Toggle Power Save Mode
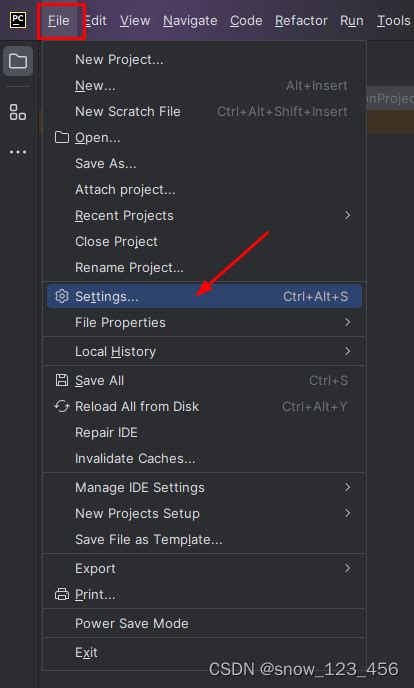Image resolution: width=414 pixels, height=688 pixels. (x=204, y=624)
